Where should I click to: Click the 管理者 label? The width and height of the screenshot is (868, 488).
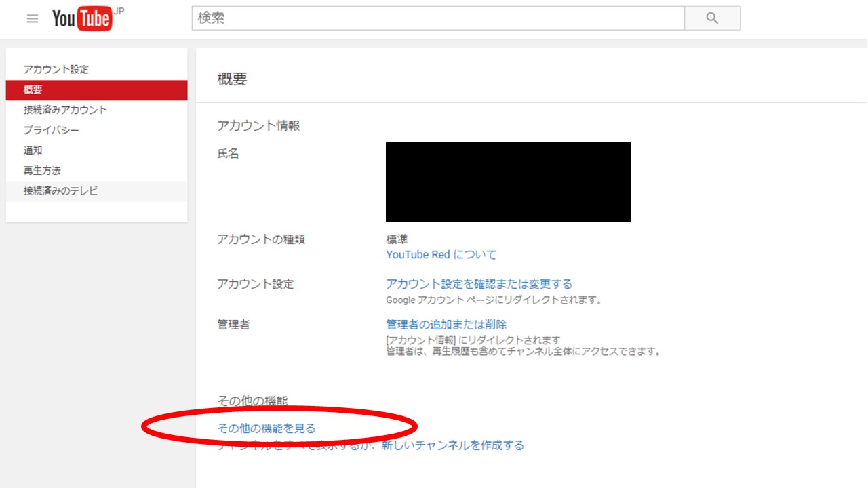tap(233, 325)
